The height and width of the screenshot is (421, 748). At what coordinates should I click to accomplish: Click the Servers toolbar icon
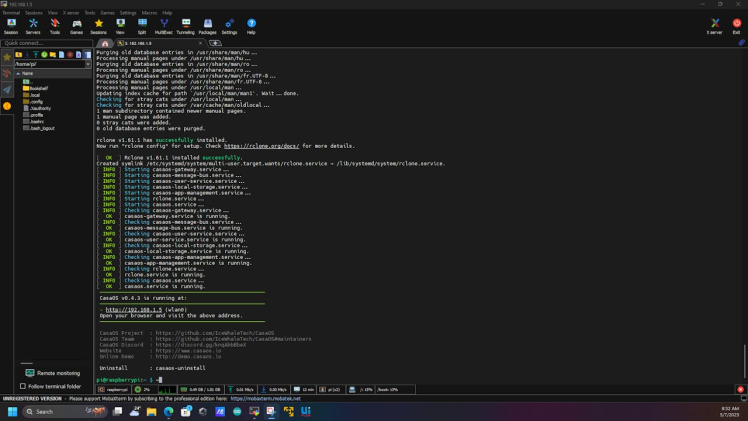[x=33, y=25]
